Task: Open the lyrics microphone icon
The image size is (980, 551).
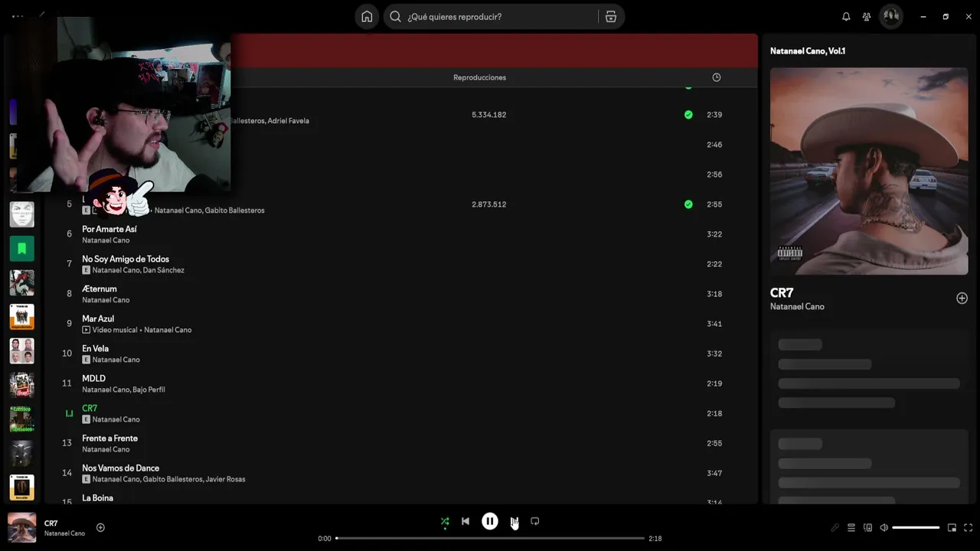Action: point(835,527)
